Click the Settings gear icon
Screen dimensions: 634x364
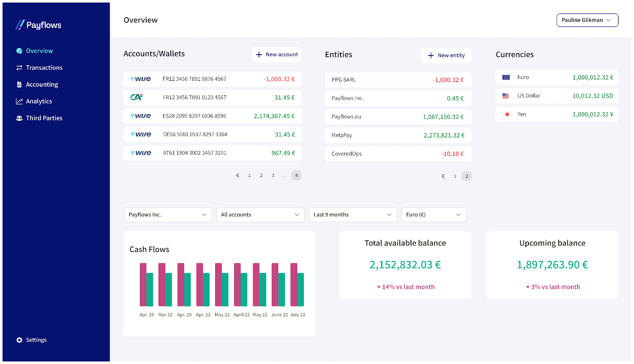pos(19,340)
